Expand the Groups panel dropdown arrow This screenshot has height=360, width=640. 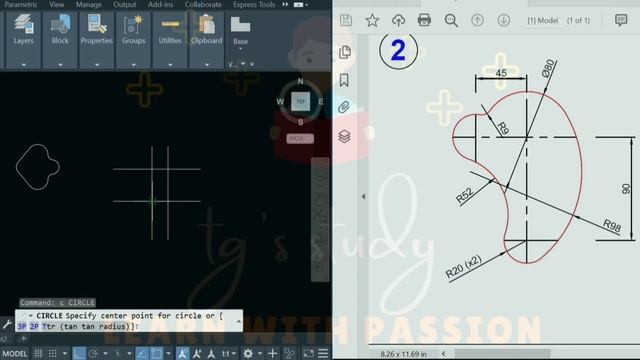tap(133, 65)
